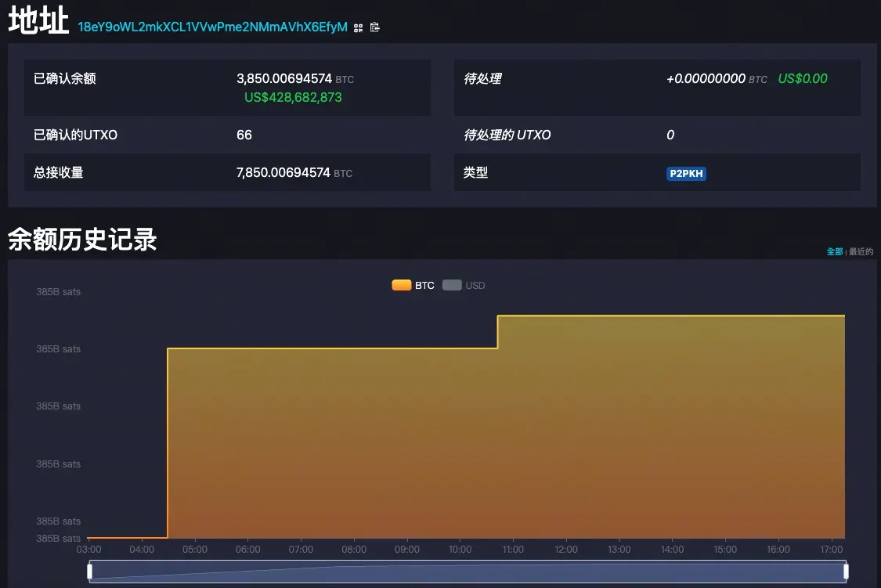Click the US$428,682,873 balance value
The image size is (881, 588).
pos(293,98)
